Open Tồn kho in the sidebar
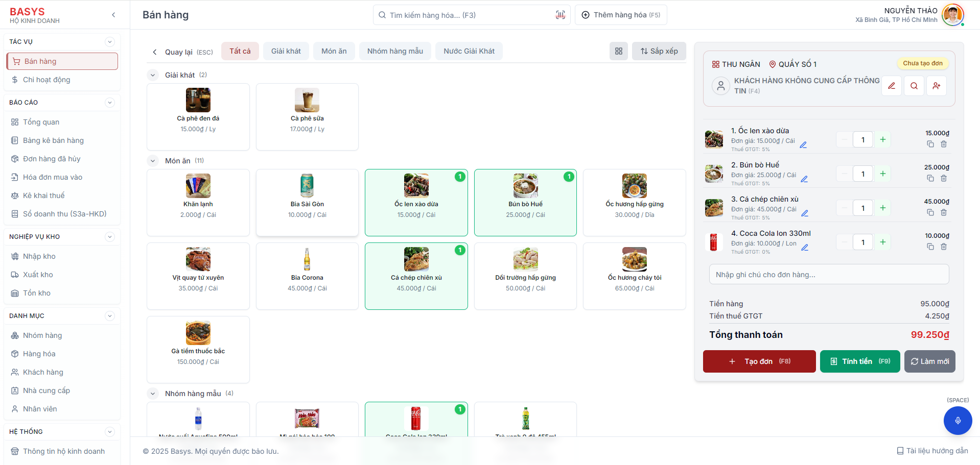Screen dimensions: 980x465 click(x=37, y=293)
